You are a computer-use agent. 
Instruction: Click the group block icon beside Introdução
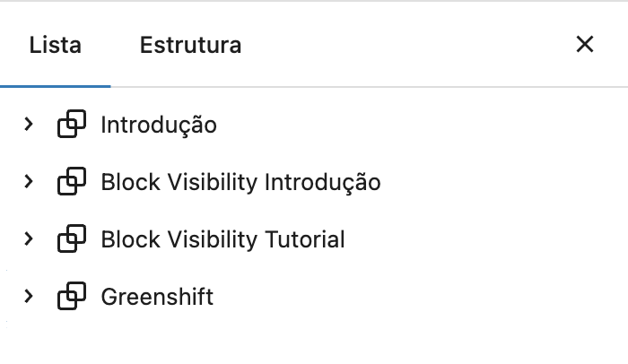(72, 124)
